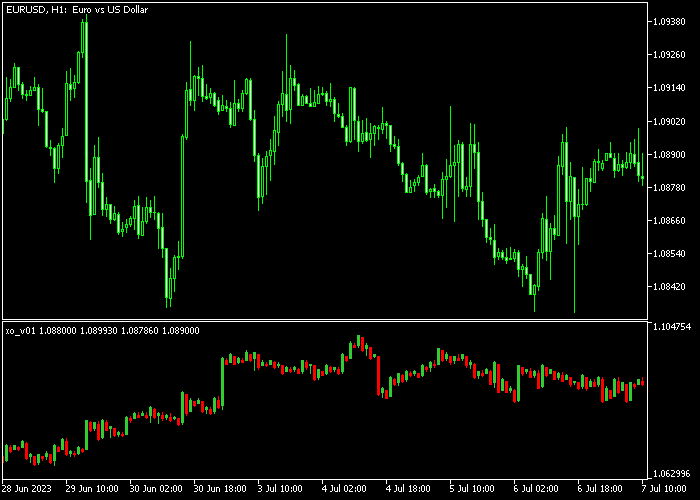Select the 1.08900 price axis label

tap(669, 154)
